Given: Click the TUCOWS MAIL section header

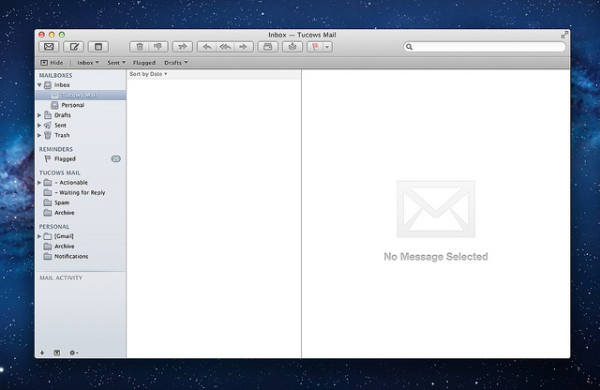Looking at the screenshot, I should coord(60,173).
